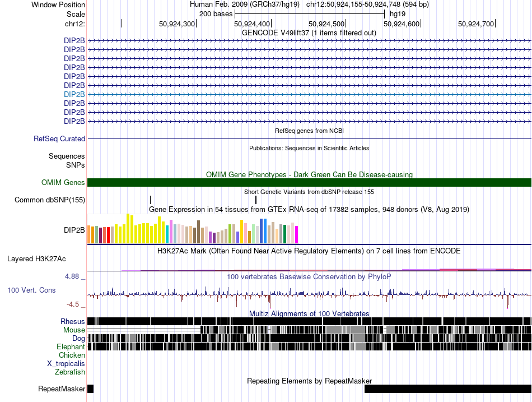
Task: Click the Mouse alignment row label
Action: [74, 330]
